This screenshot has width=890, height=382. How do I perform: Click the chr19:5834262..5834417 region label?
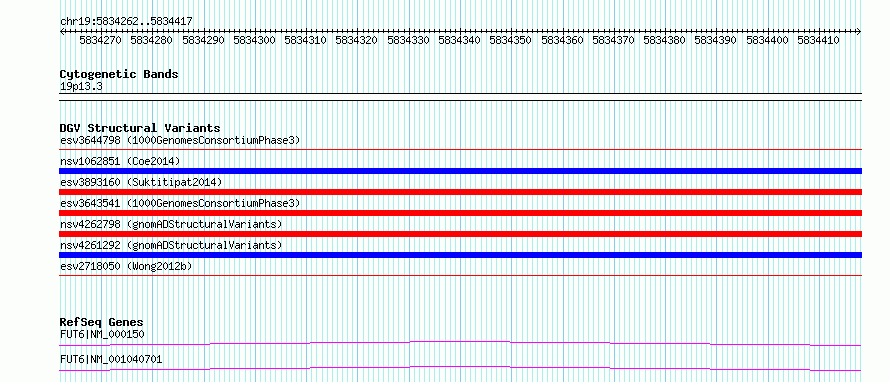coord(126,22)
